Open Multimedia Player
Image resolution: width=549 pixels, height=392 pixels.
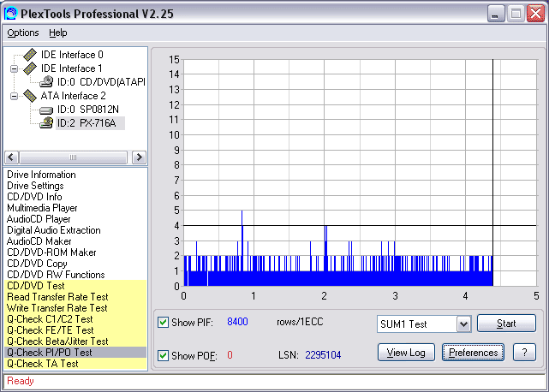pyautogui.click(x=42, y=208)
